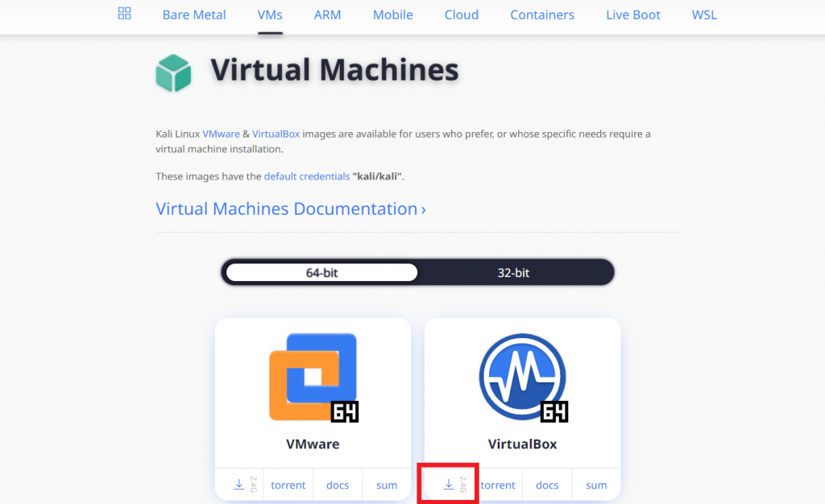Open Virtual Machines Documentation link
The height and width of the screenshot is (504, 825).
pos(290,209)
